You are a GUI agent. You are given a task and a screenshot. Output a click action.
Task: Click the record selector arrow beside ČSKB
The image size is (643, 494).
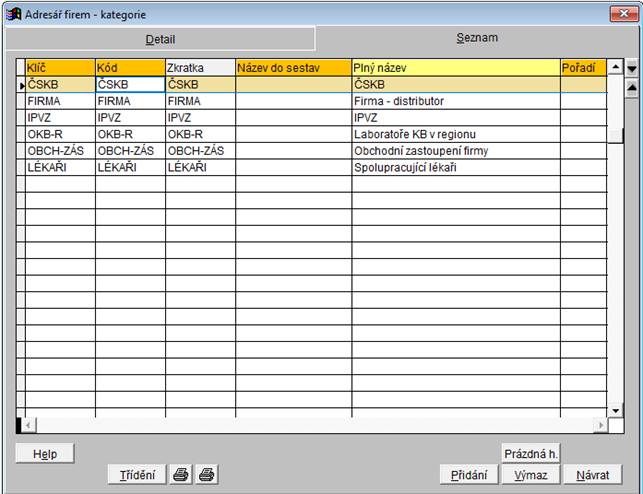pos(20,85)
